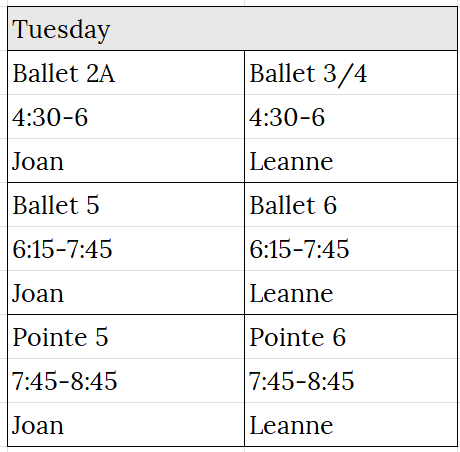Select Leanne under Ballet 6

tap(351, 293)
